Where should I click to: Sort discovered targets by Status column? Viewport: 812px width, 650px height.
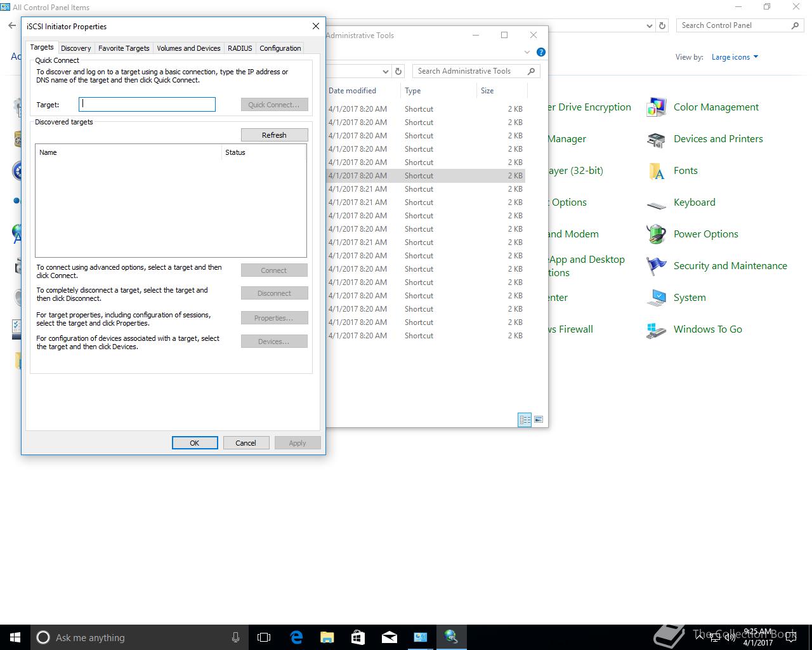point(263,152)
